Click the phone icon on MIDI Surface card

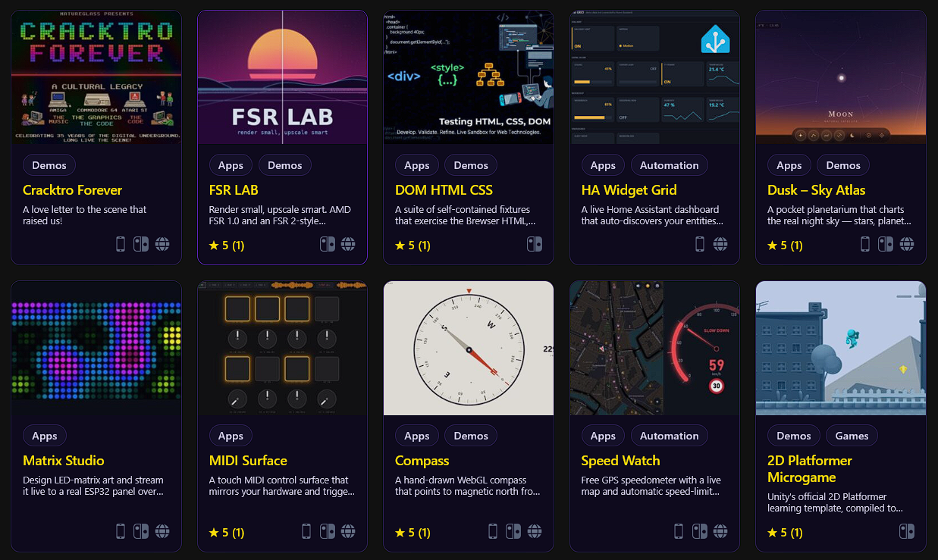[x=306, y=531]
